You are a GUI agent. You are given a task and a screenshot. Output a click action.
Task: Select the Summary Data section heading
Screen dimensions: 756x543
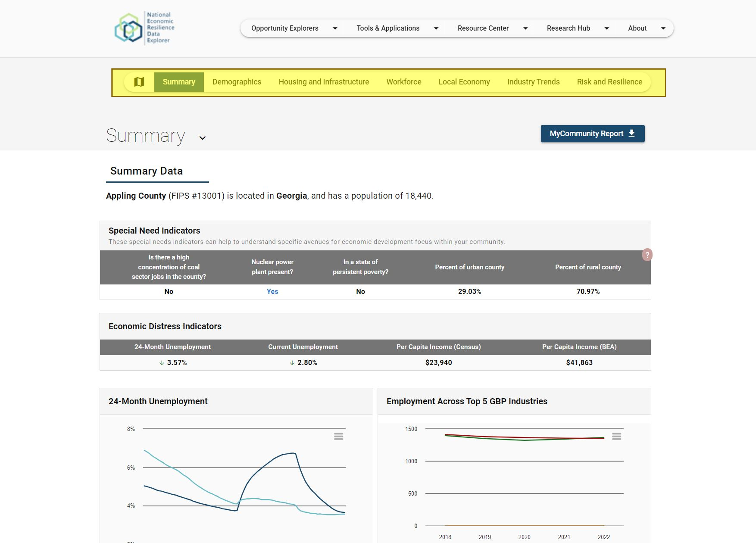coord(146,171)
